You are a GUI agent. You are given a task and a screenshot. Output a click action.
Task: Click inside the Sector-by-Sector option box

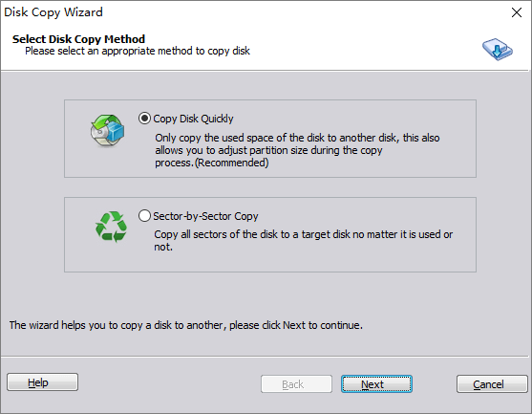[270, 234]
